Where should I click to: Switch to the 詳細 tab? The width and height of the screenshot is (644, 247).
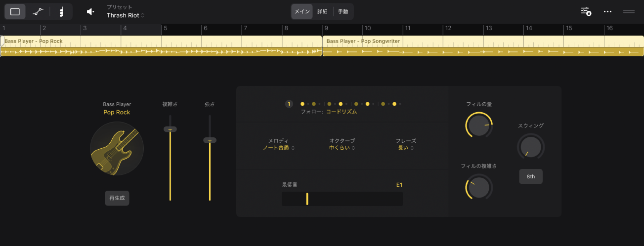322,11
